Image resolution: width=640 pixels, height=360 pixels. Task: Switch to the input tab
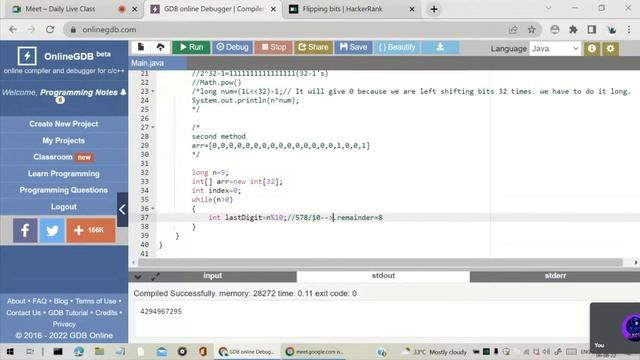click(x=213, y=276)
